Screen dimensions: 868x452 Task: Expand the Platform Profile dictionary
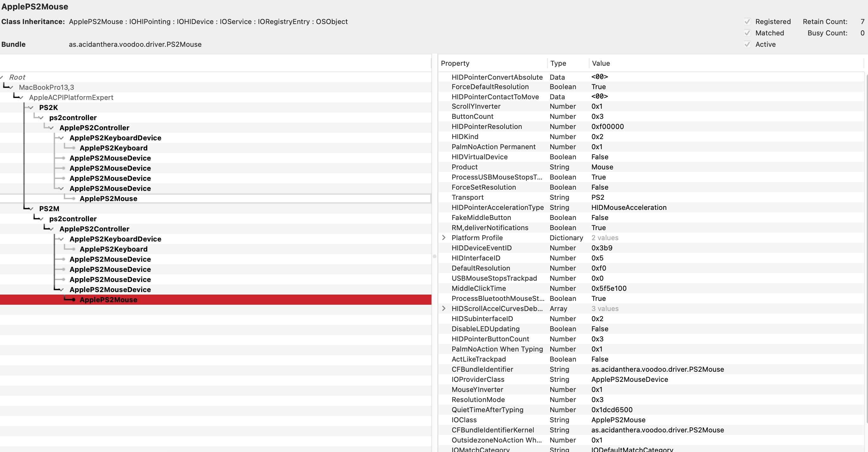pyautogui.click(x=444, y=238)
